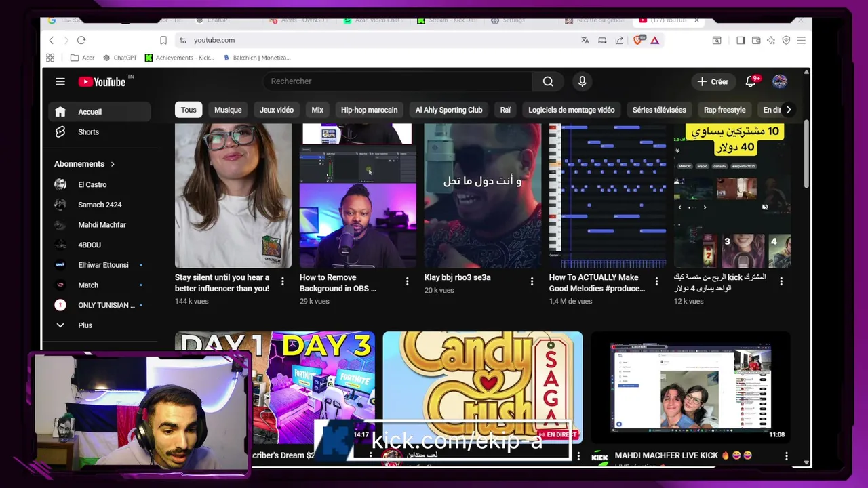
Task: Select the Al Ahly Sporting Club chip
Action: [449, 110]
